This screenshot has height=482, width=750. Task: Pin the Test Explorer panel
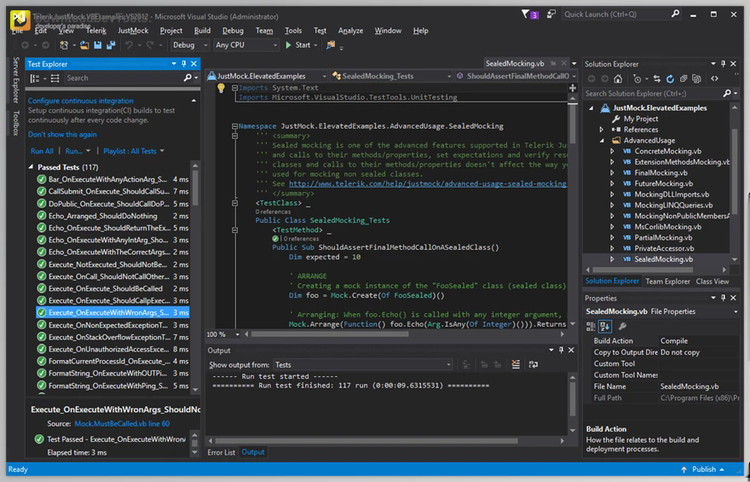point(184,64)
